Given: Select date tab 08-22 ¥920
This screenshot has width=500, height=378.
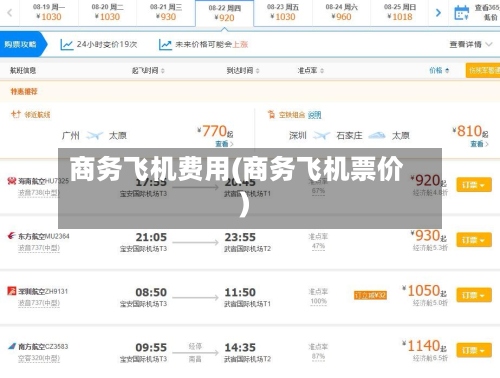Looking at the screenshot, I should tap(225, 13).
